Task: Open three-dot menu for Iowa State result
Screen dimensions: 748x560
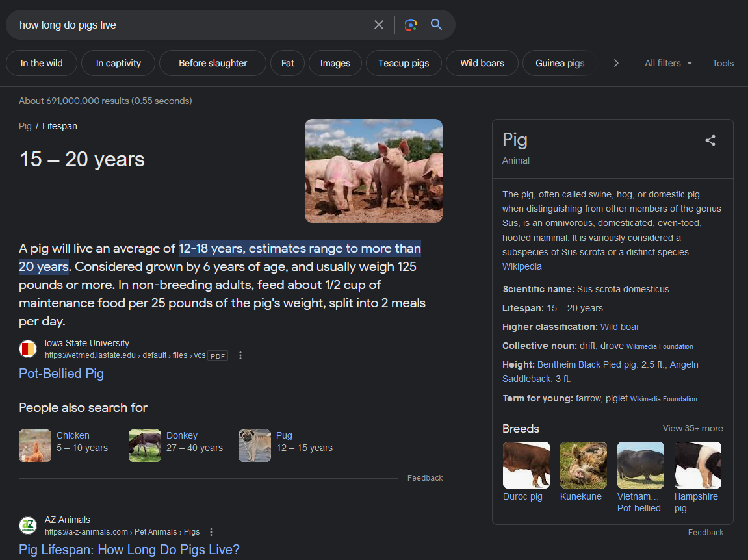Action: click(240, 355)
